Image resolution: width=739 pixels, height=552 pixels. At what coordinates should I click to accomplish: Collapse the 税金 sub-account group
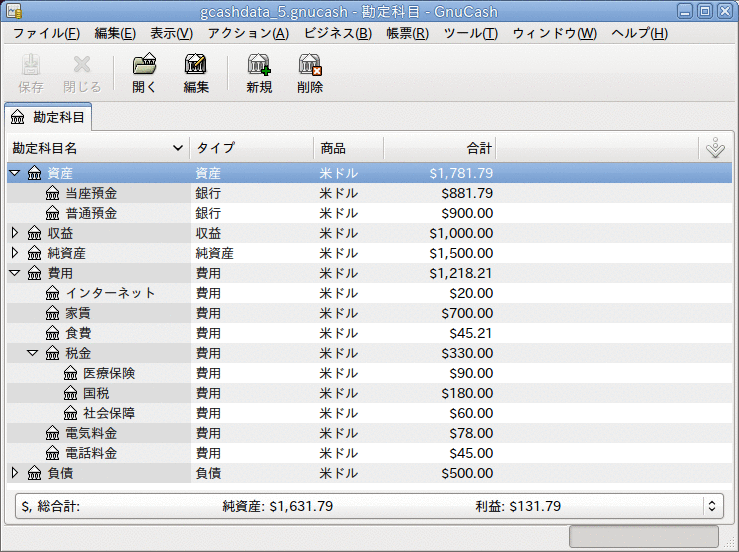[33, 353]
